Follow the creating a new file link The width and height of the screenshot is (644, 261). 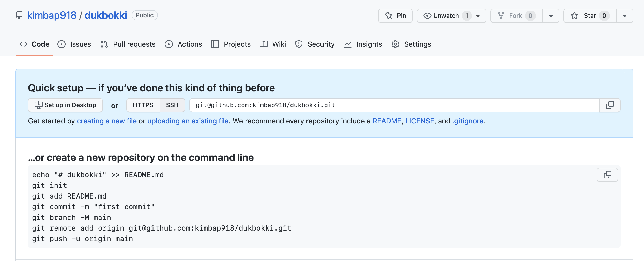[x=107, y=121]
